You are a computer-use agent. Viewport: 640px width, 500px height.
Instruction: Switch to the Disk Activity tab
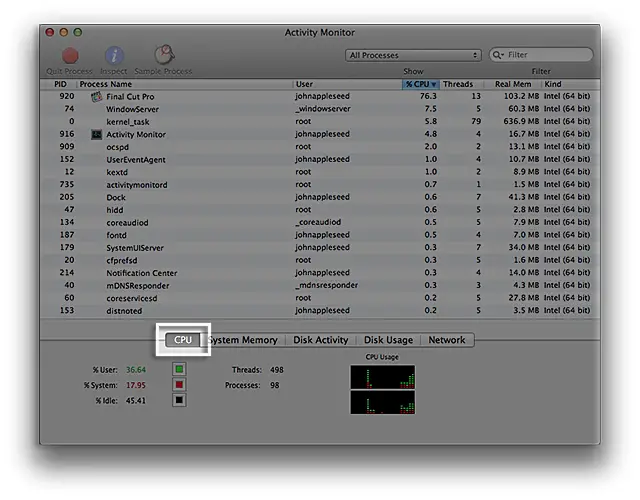click(320, 340)
